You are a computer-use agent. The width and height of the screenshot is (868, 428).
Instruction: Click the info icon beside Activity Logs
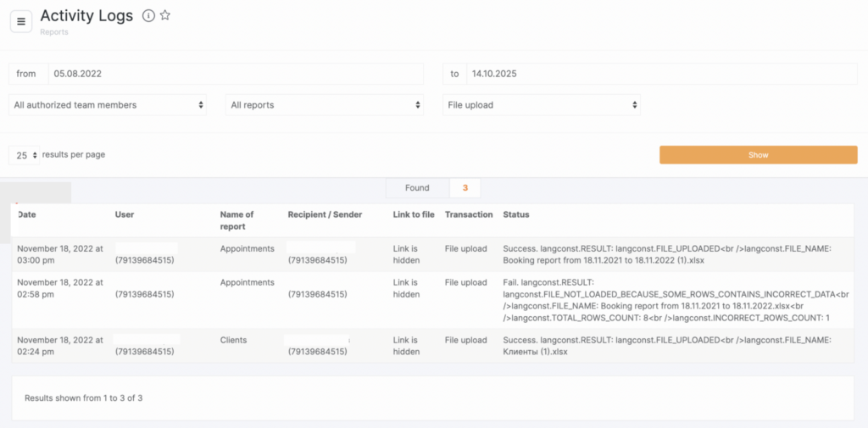pos(148,15)
